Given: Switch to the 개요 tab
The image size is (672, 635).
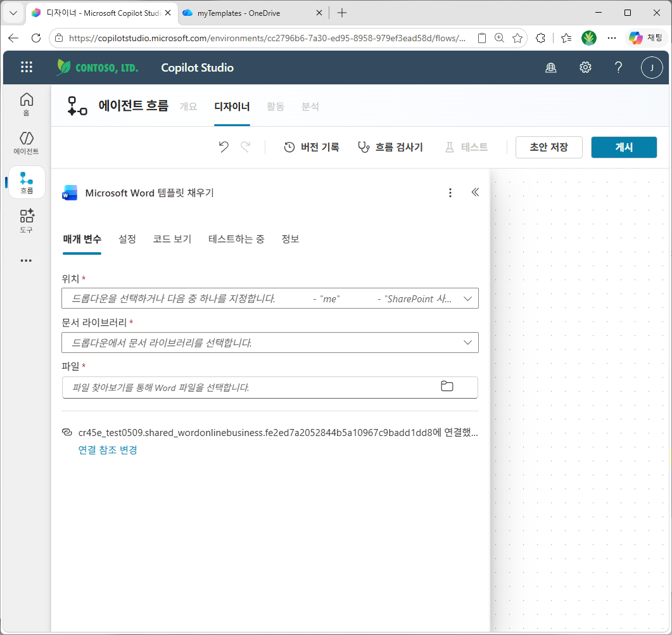Looking at the screenshot, I should [188, 106].
